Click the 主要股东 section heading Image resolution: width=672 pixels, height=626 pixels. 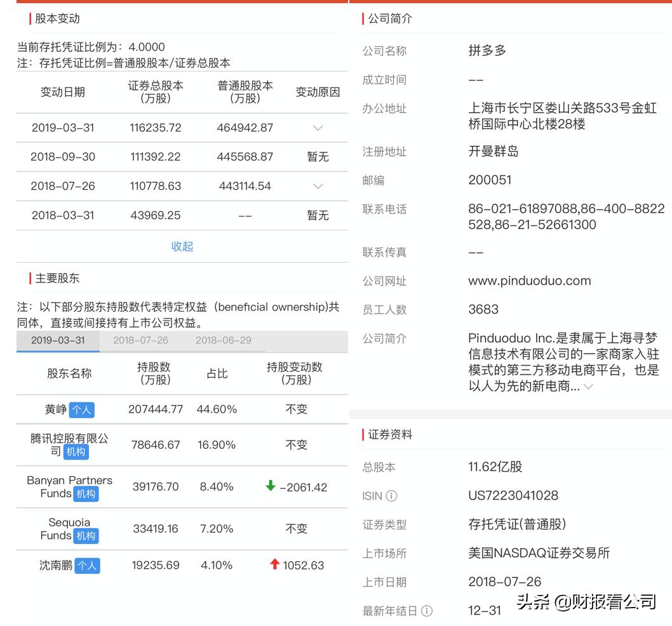coord(57,278)
